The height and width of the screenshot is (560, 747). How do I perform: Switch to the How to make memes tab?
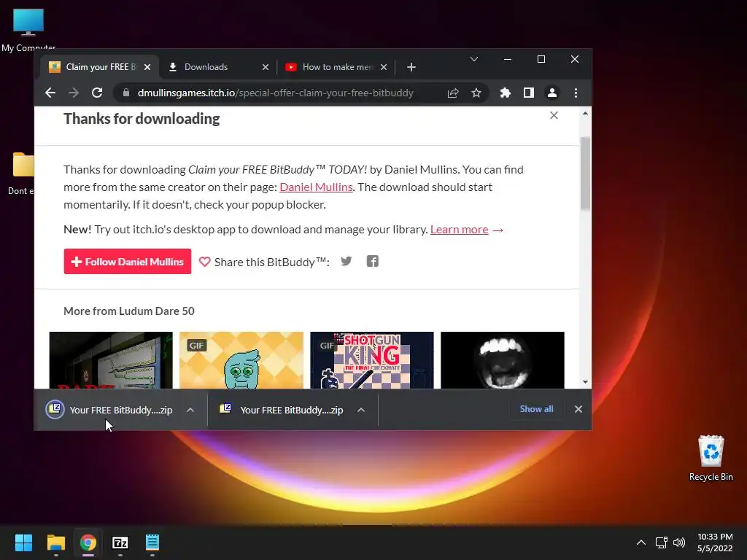coord(336,67)
